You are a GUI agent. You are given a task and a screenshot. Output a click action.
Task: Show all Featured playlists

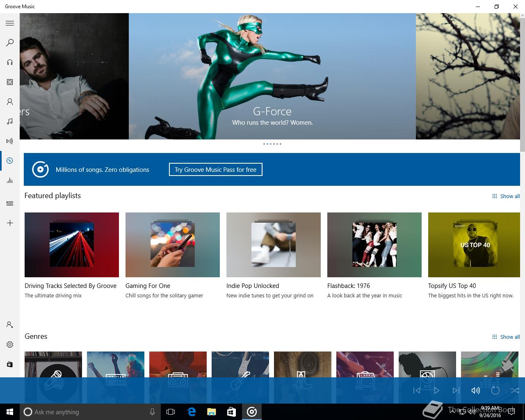(x=506, y=196)
